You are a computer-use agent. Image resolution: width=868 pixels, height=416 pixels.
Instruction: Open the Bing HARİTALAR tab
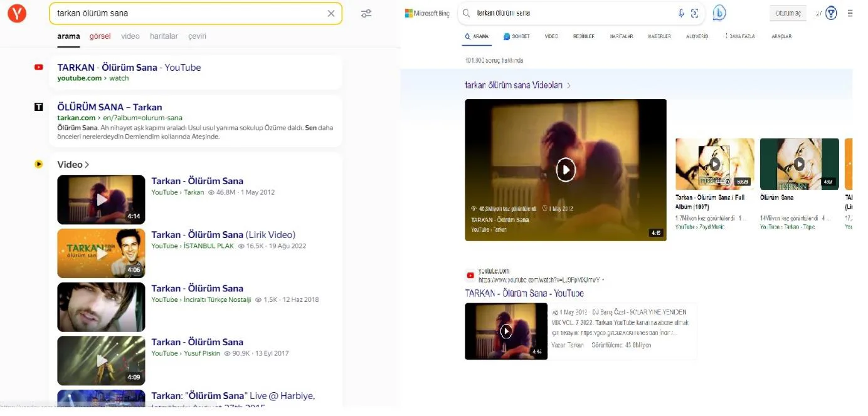622,36
